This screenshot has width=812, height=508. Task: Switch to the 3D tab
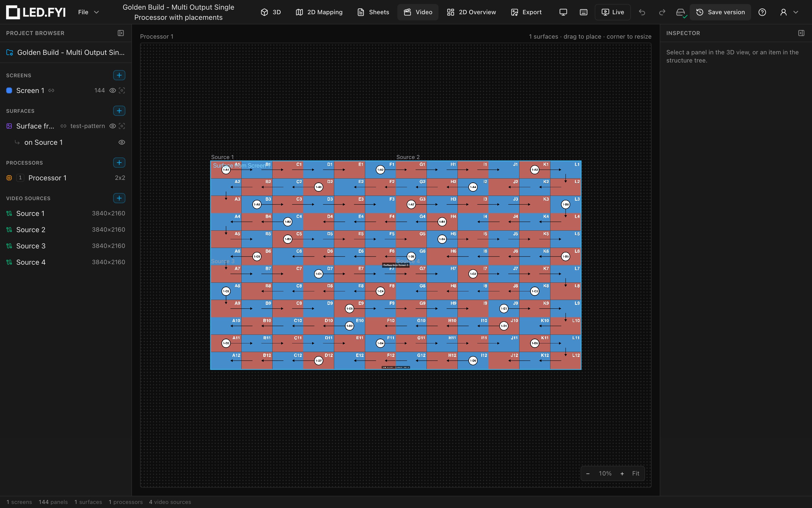(271, 12)
